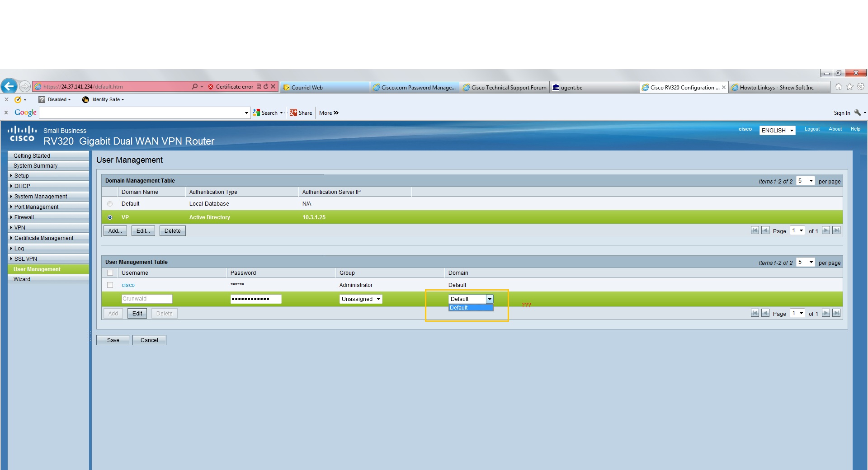Open User Management Table items per page dropdown
This screenshot has height=470, width=868.
click(x=805, y=262)
